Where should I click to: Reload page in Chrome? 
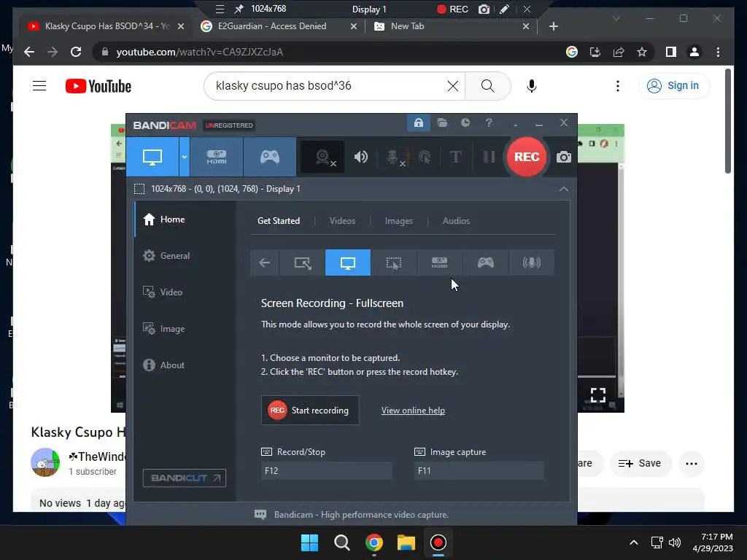click(x=76, y=52)
